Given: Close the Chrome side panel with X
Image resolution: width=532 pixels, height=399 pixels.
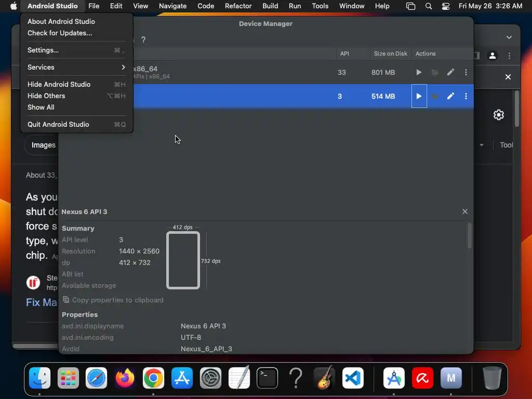Looking at the screenshot, I should [x=508, y=77].
